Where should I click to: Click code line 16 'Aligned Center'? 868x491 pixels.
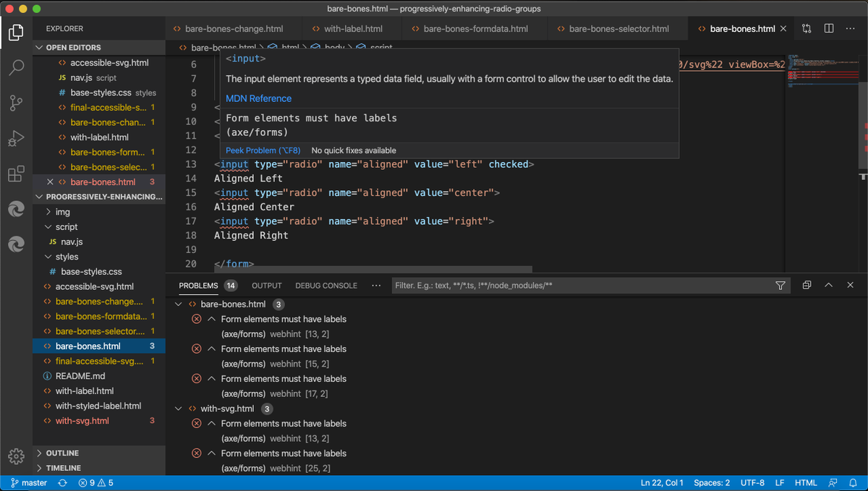coord(254,207)
